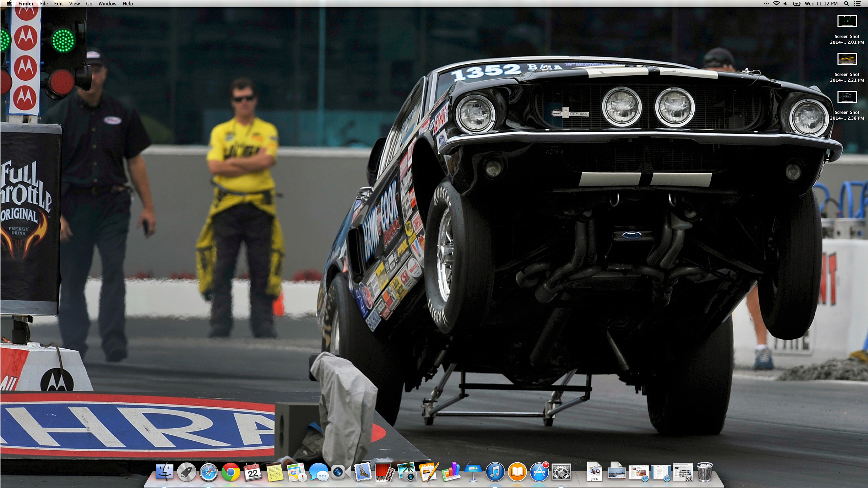Image resolution: width=868 pixels, height=488 pixels.
Task: Select Screen Shot 2014-...2.01 PM file
Action: pos(847,30)
